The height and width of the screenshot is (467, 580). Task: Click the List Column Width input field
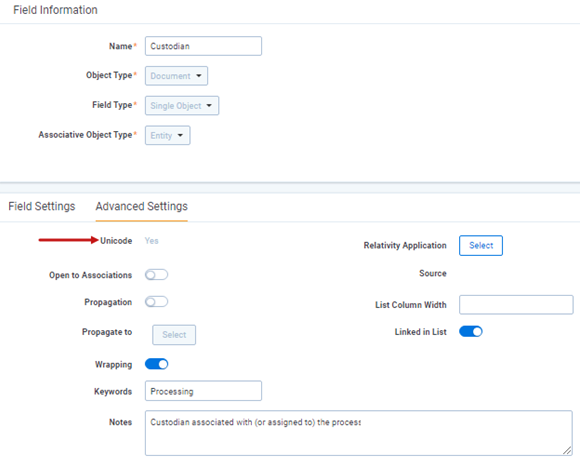click(x=516, y=305)
